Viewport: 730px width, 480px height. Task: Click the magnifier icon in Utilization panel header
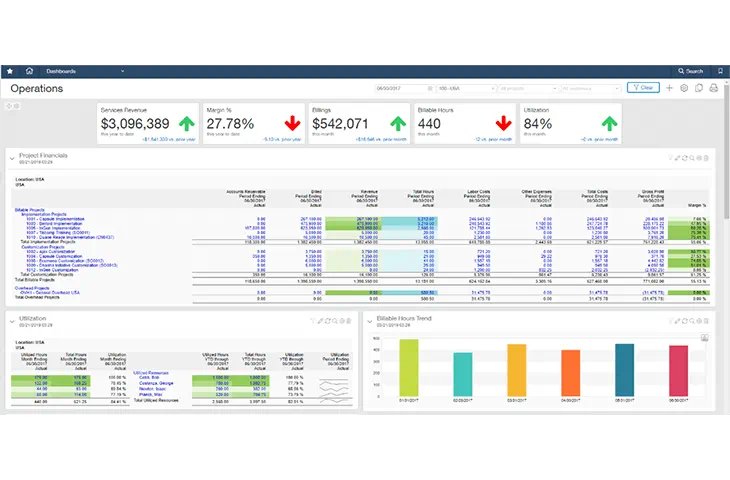click(x=334, y=321)
